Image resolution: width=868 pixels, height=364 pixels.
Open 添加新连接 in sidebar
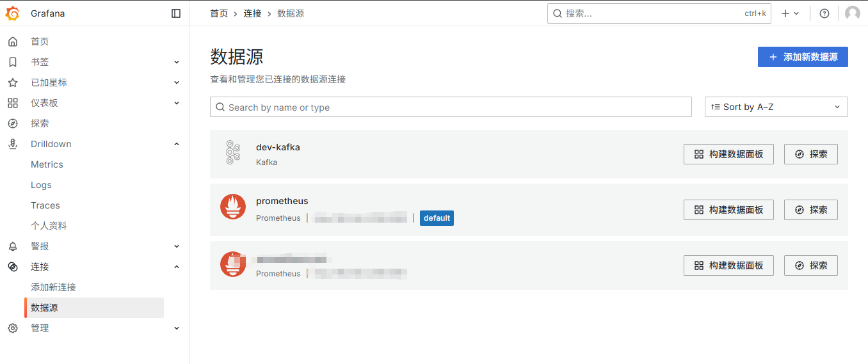click(x=53, y=287)
